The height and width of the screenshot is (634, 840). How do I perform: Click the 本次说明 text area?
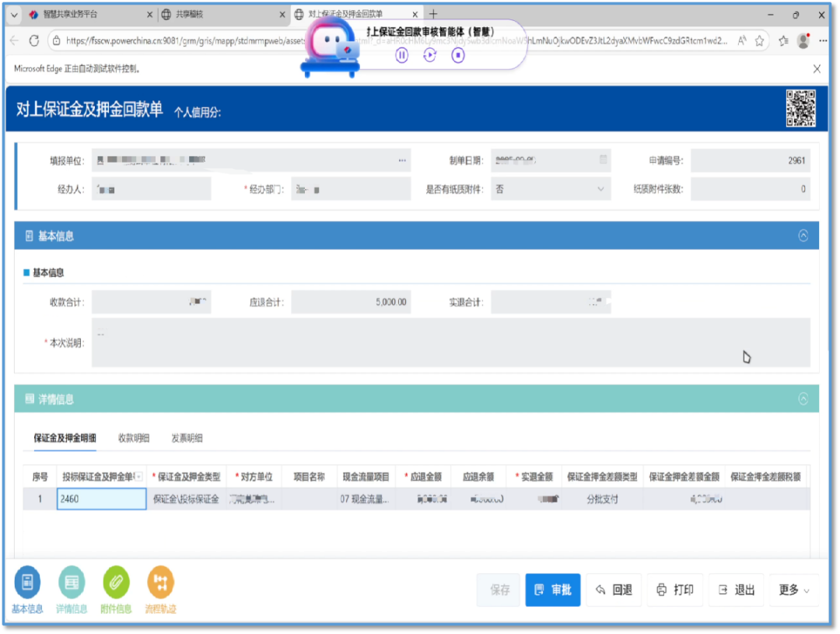tap(450, 343)
